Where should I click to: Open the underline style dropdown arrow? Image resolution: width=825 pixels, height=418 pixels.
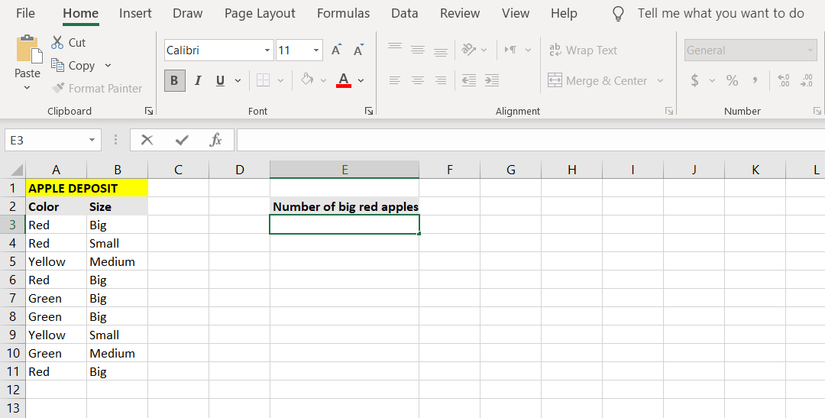238,81
